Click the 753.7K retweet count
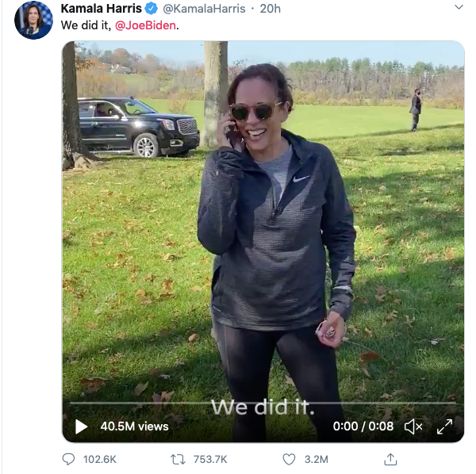This screenshot has height=474, width=476. pyautogui.click(x=210, y=459)
